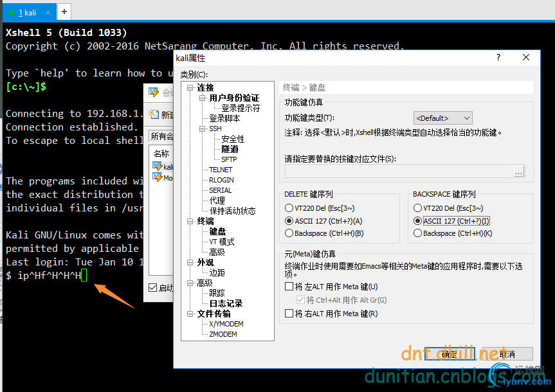Browse for key mapping file with ... button
The image size is (555, 392).
tap(518, 172)
